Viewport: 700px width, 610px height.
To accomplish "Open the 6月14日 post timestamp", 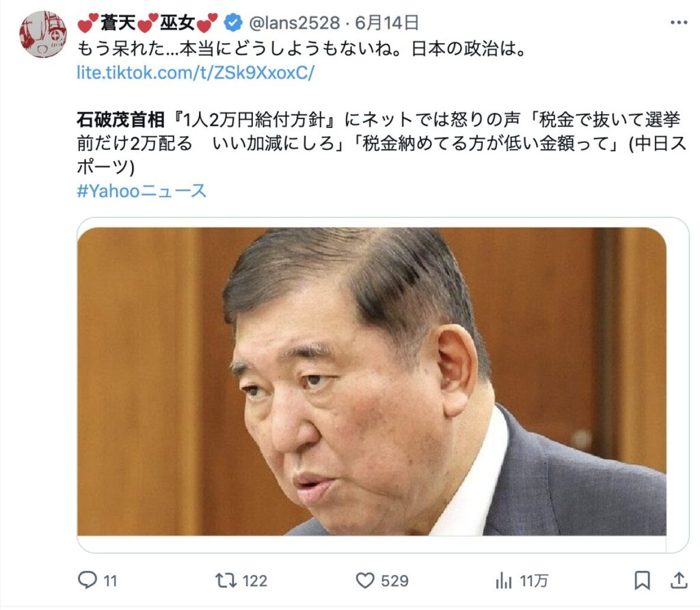I will click(x=387, y=23).
